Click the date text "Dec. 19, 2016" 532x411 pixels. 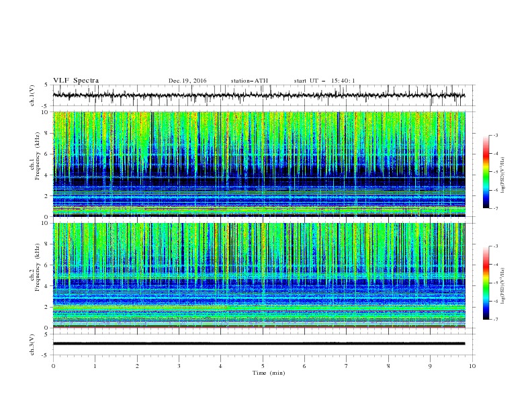point(187,81)
